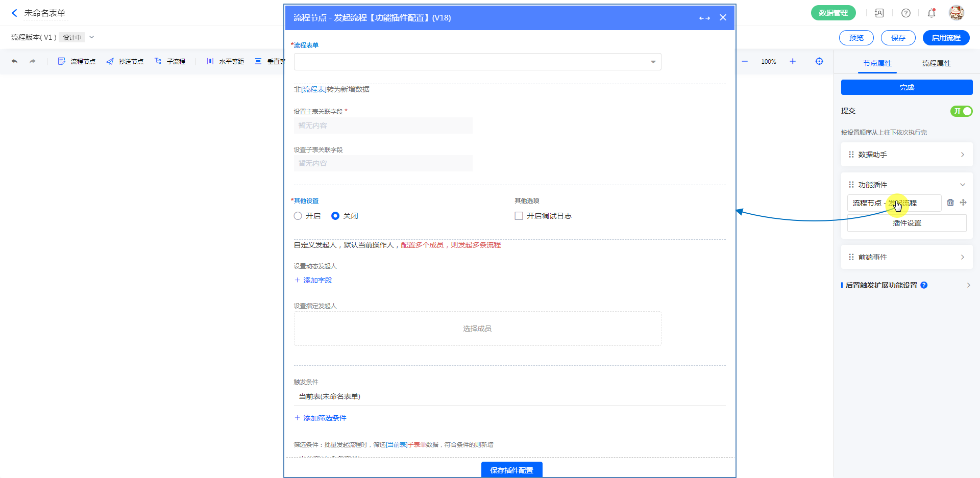Enable the 开启调试日志 checkbox
The height and width of the screenshot is (478, 980).
(519, 216)
